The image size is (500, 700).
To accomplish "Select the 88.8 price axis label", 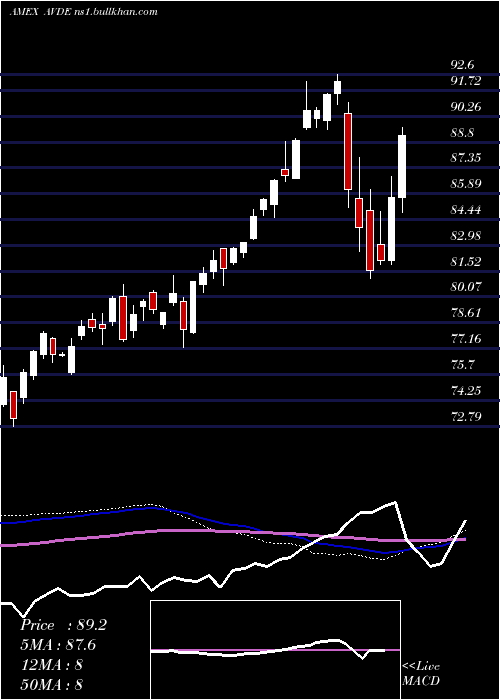I will (x=462, y=133).
